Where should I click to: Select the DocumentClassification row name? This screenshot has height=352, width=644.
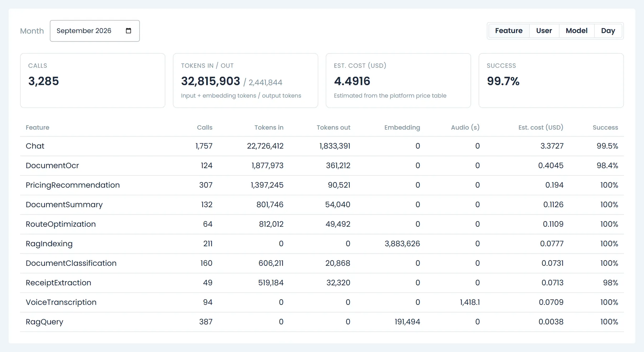pos(71,263)
